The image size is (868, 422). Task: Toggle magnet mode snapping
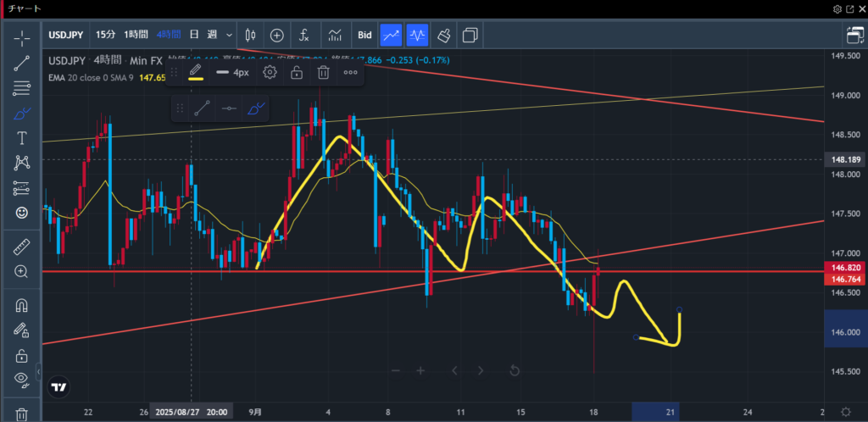[x=21, y=305]
